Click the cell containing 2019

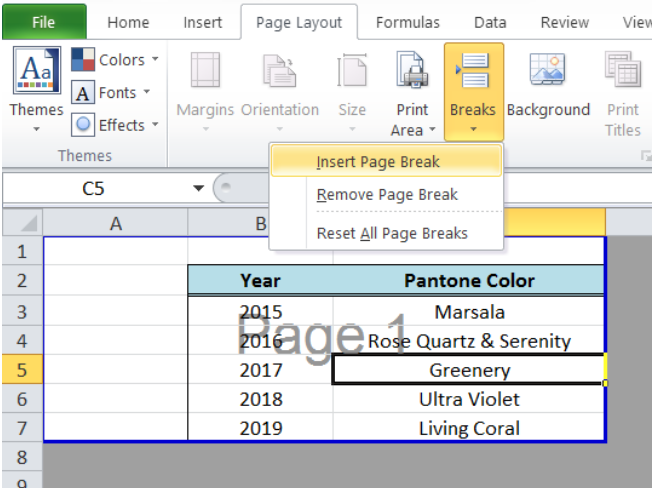click(x=261, y=427)
